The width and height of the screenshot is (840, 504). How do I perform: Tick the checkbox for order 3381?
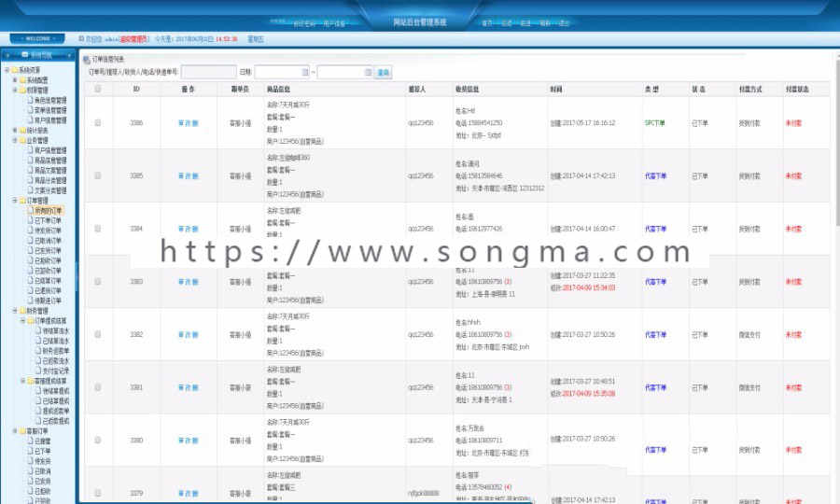point(97,387)
